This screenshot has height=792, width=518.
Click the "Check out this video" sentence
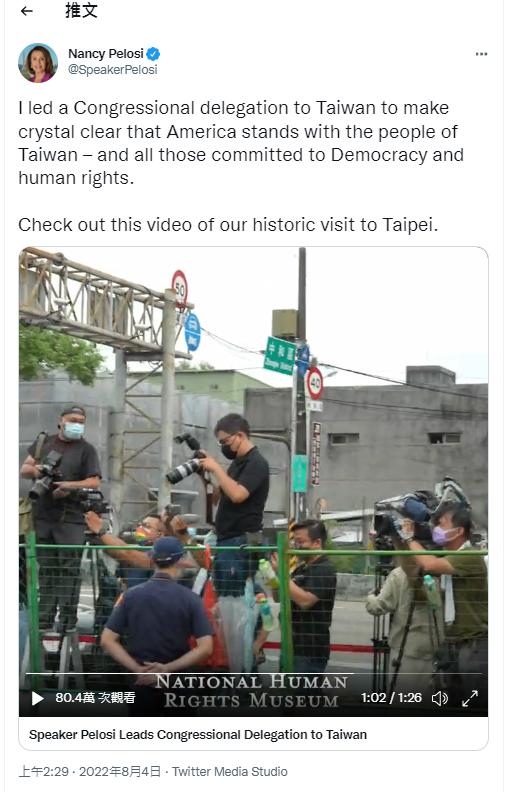(228, 224)
